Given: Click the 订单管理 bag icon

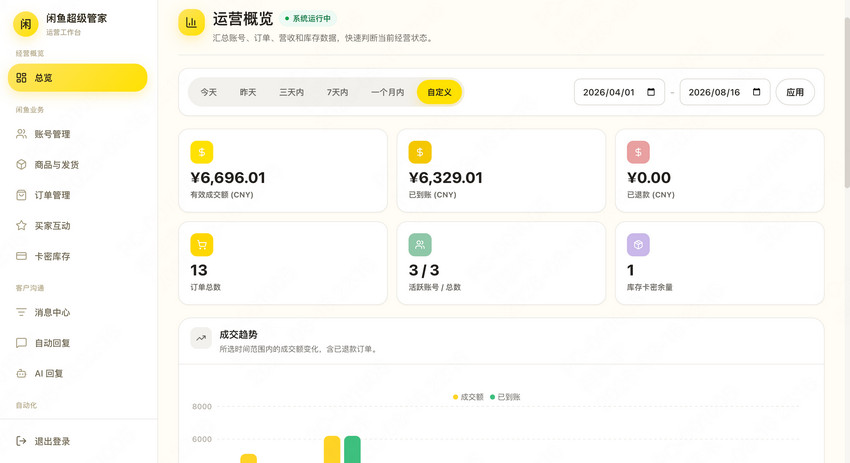Looking at the screenshot, I should click(21, 195).
